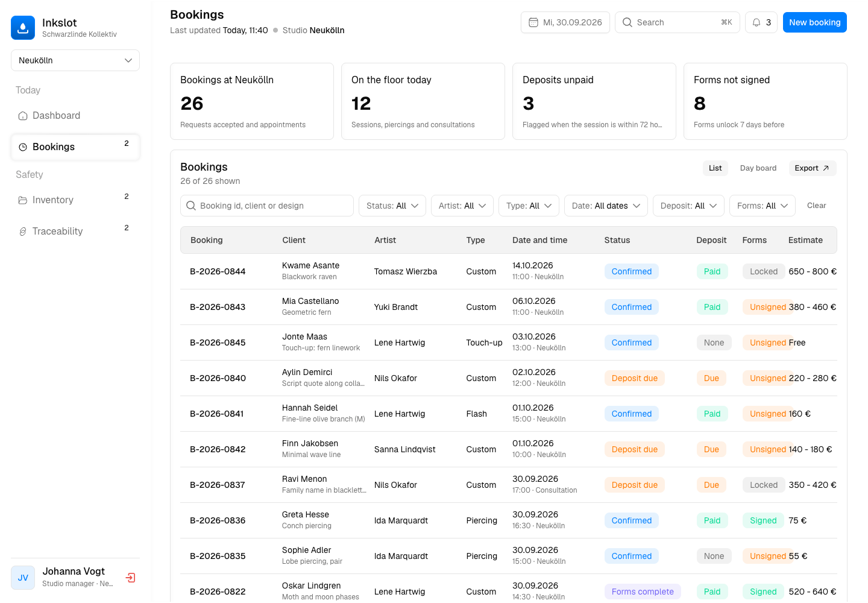Open the Neukölln studio selector
The width and height of the screenshot is (868, 603).
[x=75, y=60]
